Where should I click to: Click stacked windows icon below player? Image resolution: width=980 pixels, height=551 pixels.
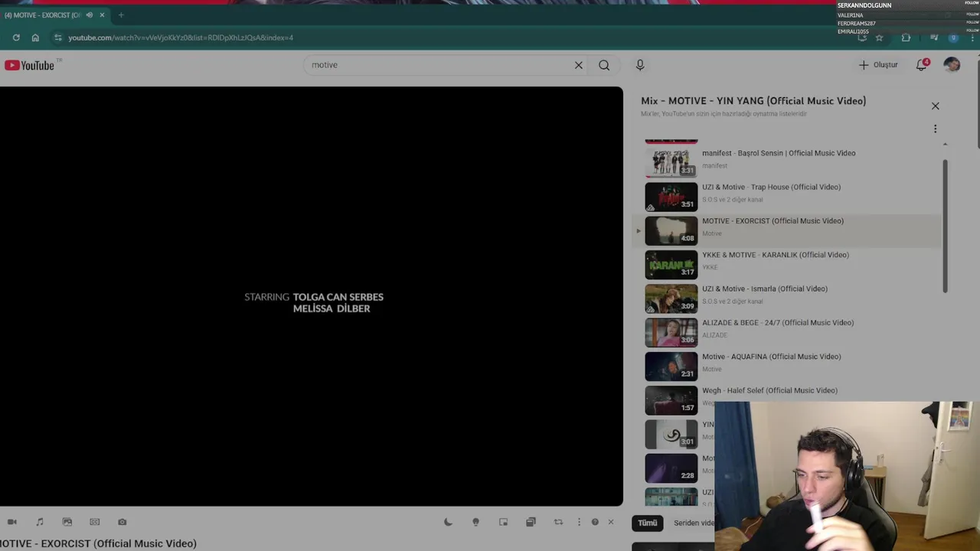coord(531,522)
